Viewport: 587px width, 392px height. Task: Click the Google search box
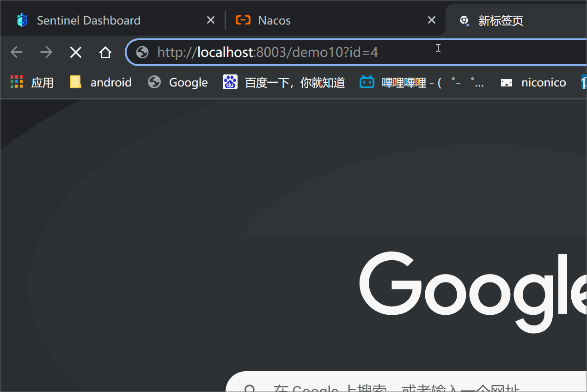(406, 382)
